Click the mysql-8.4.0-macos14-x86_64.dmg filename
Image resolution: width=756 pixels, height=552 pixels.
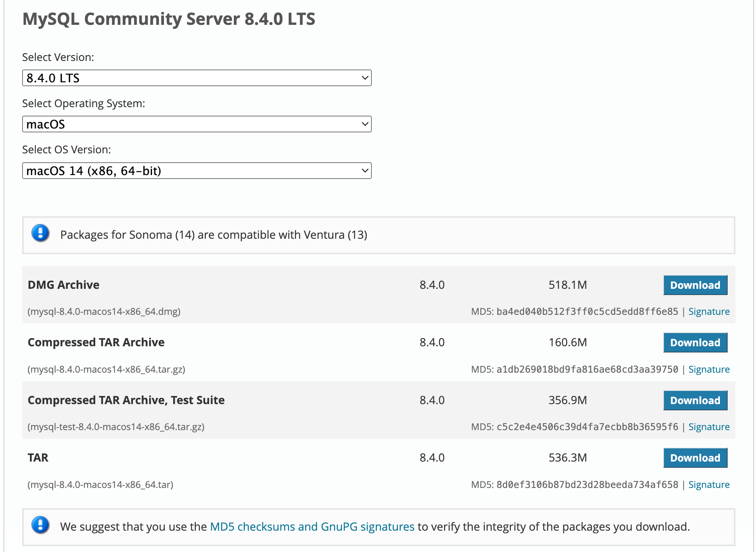(104, 312)
